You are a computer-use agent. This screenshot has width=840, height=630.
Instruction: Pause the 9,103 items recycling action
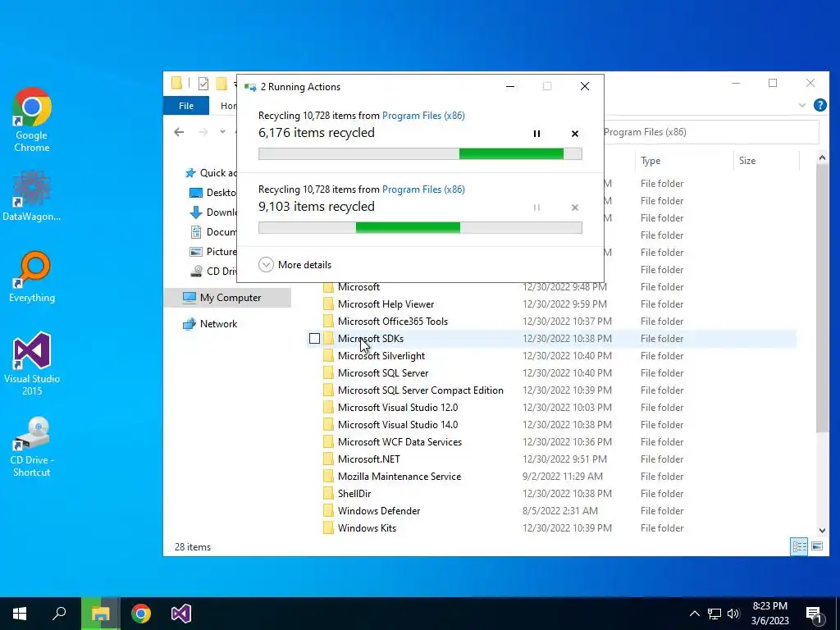[536, 208]
